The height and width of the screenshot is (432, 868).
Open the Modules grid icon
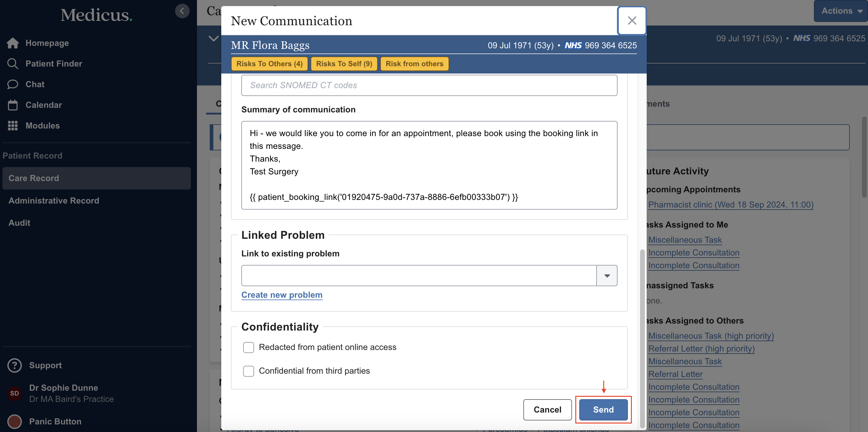click(13, 125)
